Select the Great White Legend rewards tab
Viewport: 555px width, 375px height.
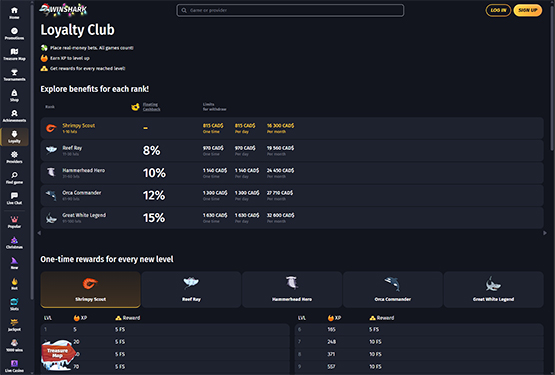pyautogui.click(x=493, y=290)
